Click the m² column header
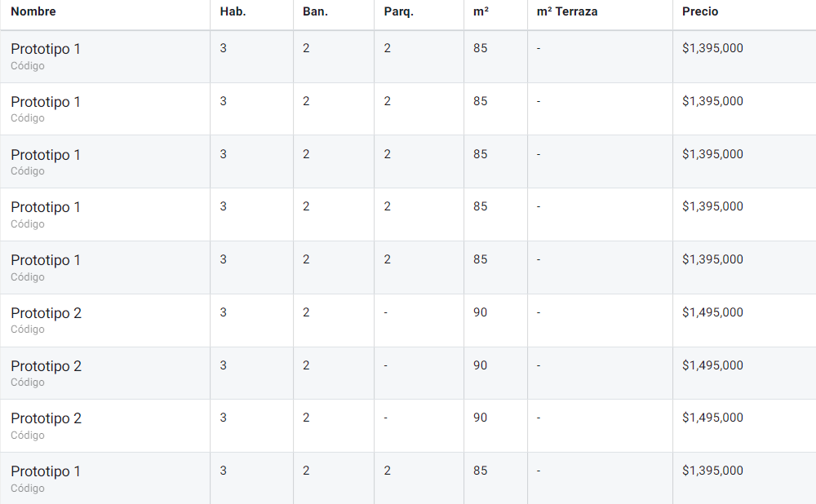 [481, 11]
